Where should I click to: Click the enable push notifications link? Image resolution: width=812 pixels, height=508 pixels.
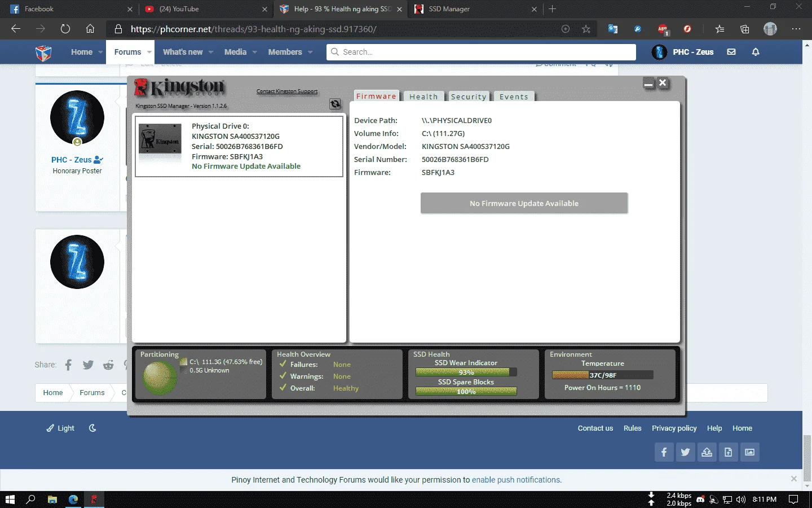coord(516,480)
